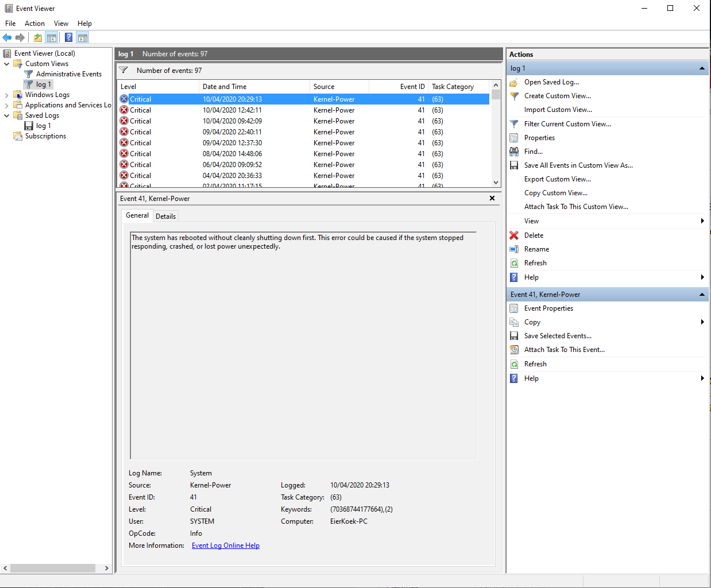Close the Event 41 preview pane
This screenshot has height=588, width=711.
click(x=492, y=198)
